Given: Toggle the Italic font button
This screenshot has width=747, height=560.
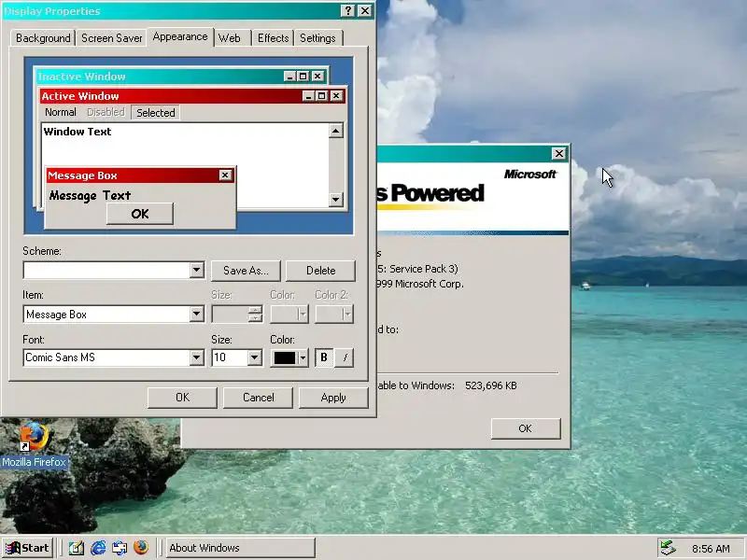Looking at the screenshot, I should (345, 357).
